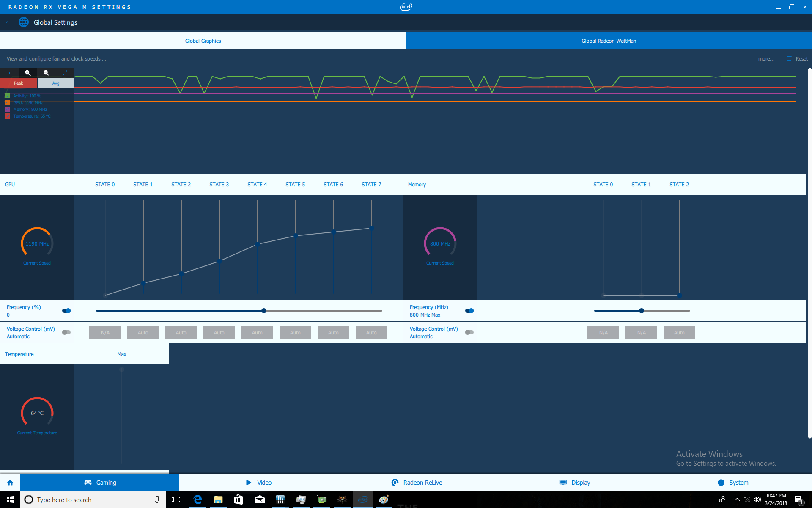Click the N/A voltage box under Memory STATE 0

[604, 333]
